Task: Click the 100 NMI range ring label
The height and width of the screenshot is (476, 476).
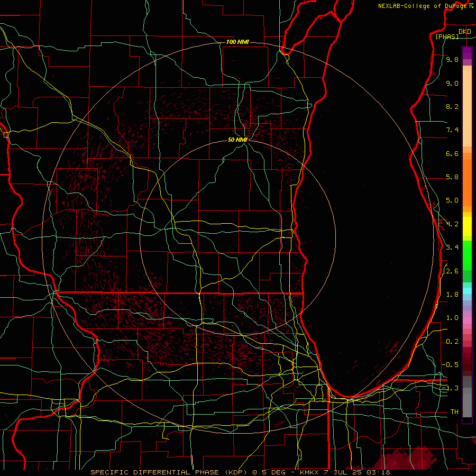Action: coord(237,42)
